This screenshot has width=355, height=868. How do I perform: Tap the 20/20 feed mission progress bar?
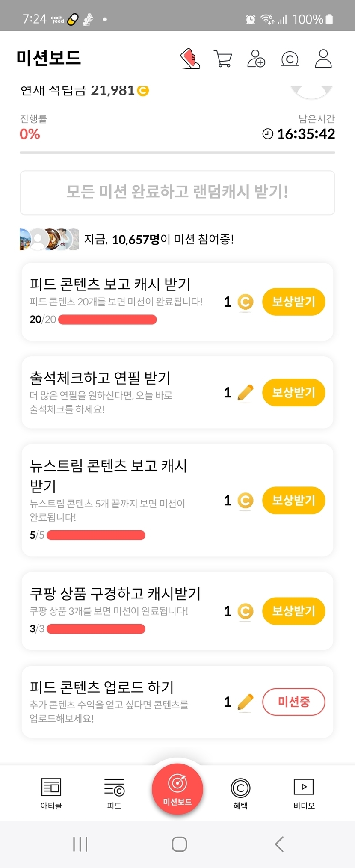pos(107,320)
